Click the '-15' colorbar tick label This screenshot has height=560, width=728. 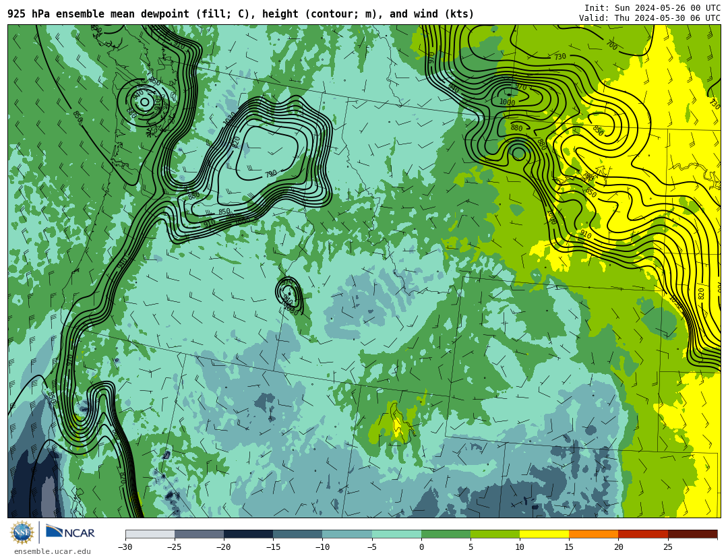coord(272,547)
